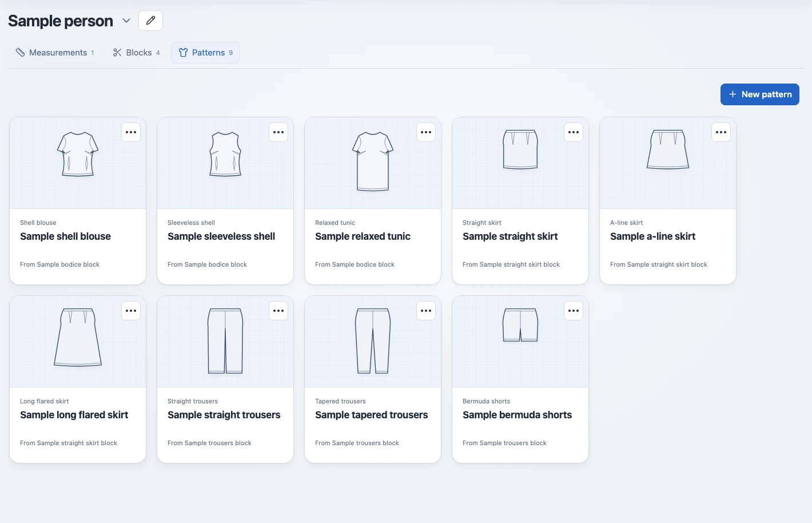Open the Sample straight trousers title

tap(224, 415)
